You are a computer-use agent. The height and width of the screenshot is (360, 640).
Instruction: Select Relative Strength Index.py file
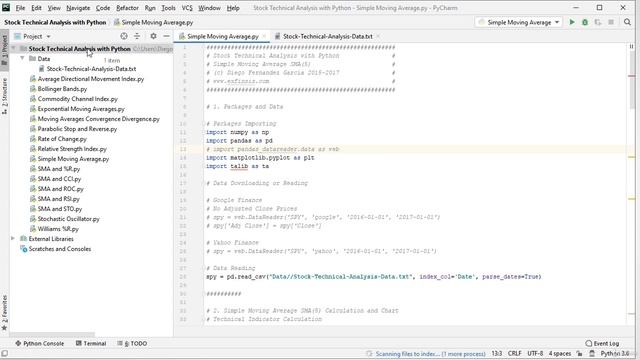click(x=72, y=149)
